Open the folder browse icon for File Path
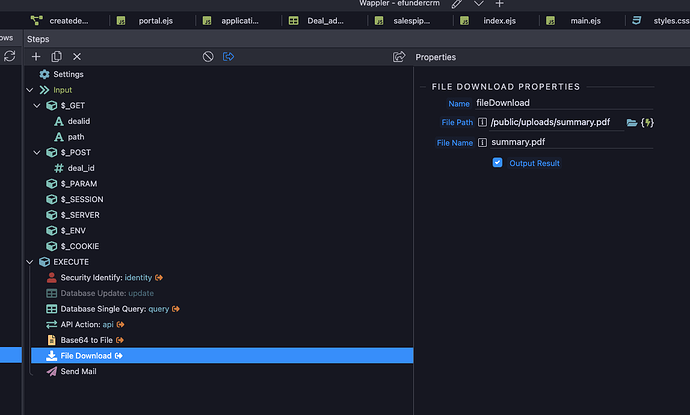The width and height of the screenshot is (690, 415). (632, 123)
